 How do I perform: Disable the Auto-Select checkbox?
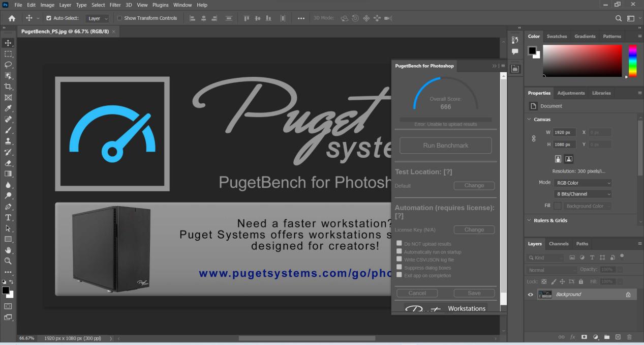point(49,18)
